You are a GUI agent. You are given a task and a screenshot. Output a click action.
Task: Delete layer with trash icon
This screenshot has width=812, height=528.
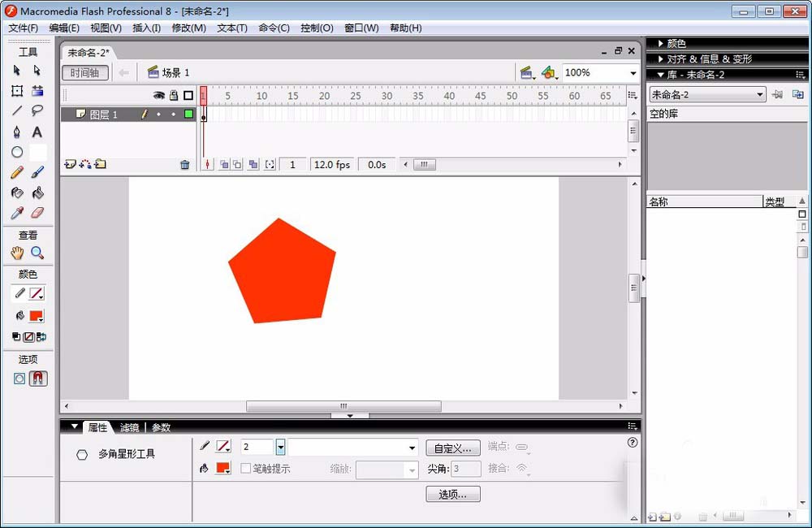[x=184, y=165]
